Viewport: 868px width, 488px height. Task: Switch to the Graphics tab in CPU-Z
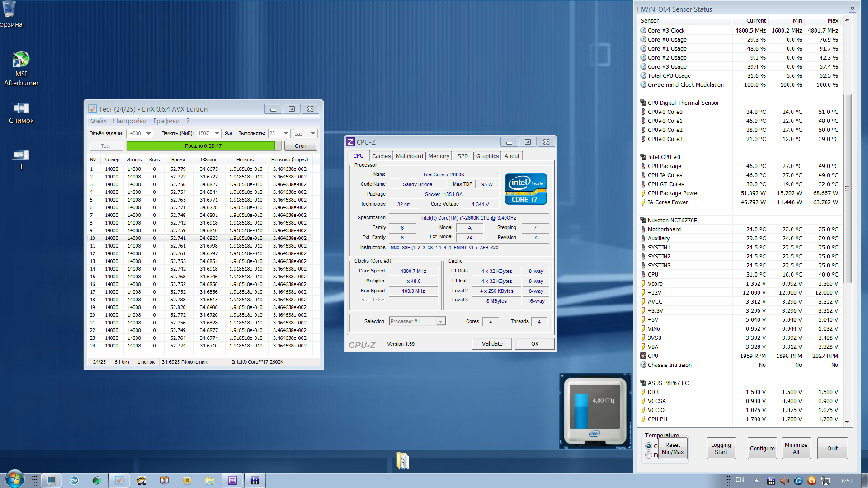(x=487, y=156)
